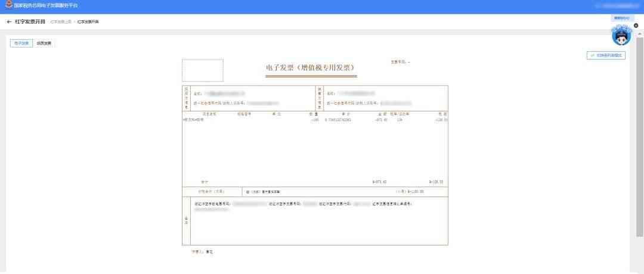Click the 国家税务总局电子发票服务平台 platform title
Screen dimensions: 644x274
point(45,6)
